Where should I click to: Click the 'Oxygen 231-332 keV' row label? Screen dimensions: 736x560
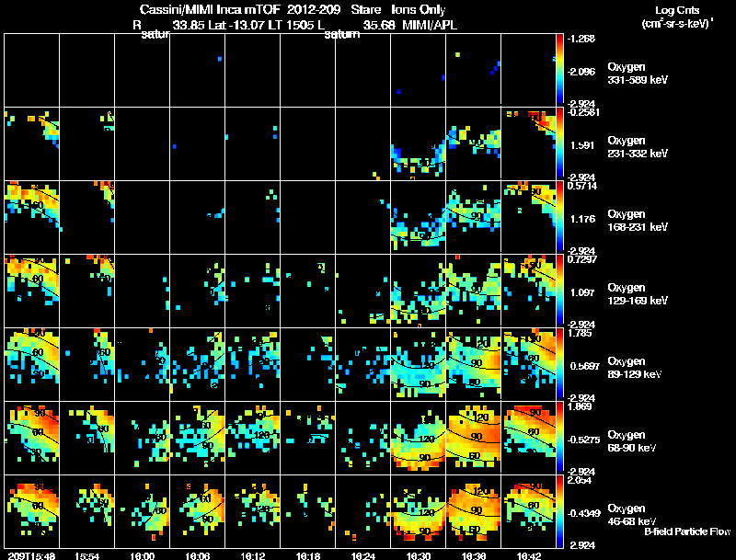(x=638, y=147)
